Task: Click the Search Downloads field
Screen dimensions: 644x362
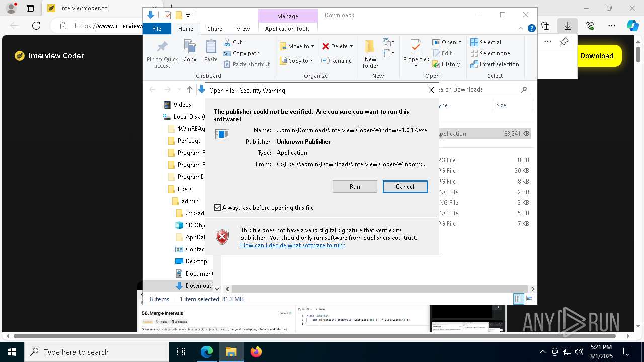Action: click(x=483, y=89)
